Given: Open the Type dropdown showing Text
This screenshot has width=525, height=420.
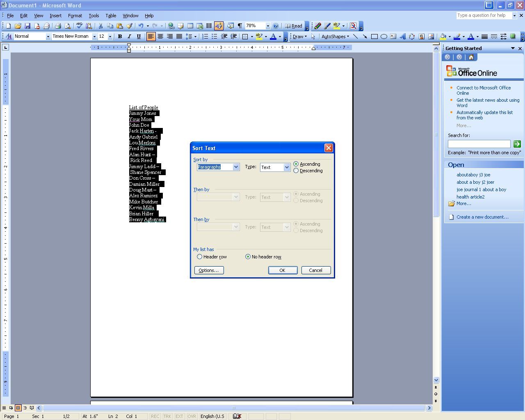Looking at the screenshot, I should (x=287, y=167).
